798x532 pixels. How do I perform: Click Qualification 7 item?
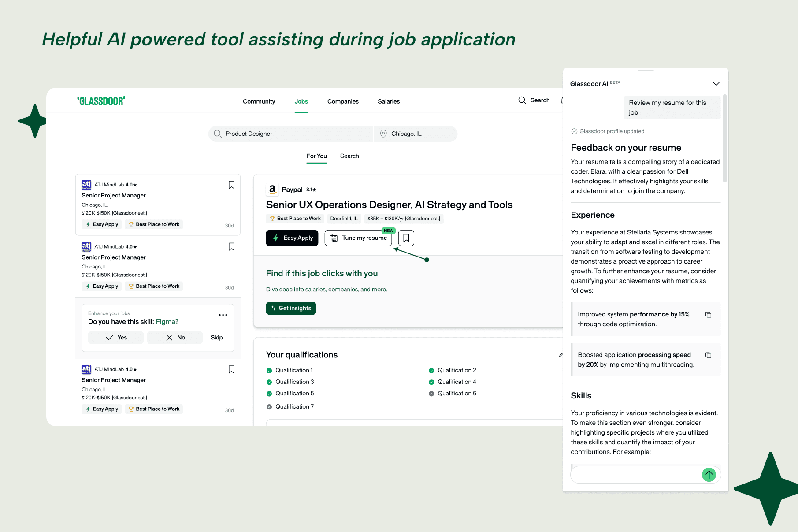point(290,407)
